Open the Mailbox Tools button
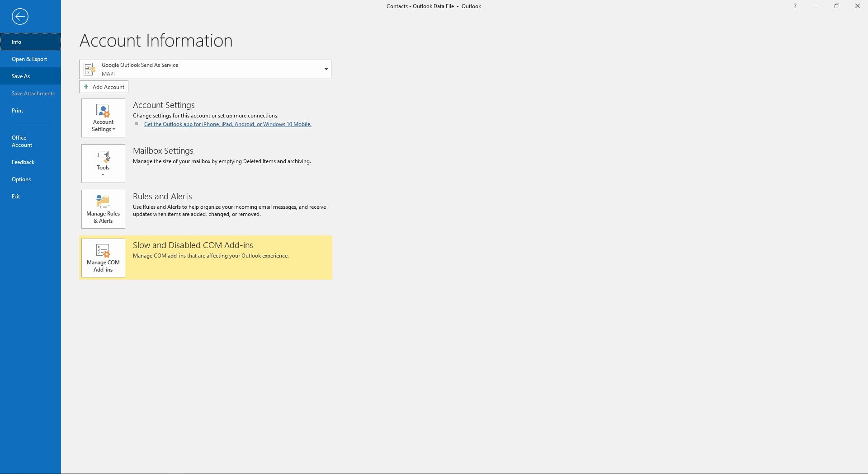868x474 pixels. pyautogui.click(x=103, y=164)
